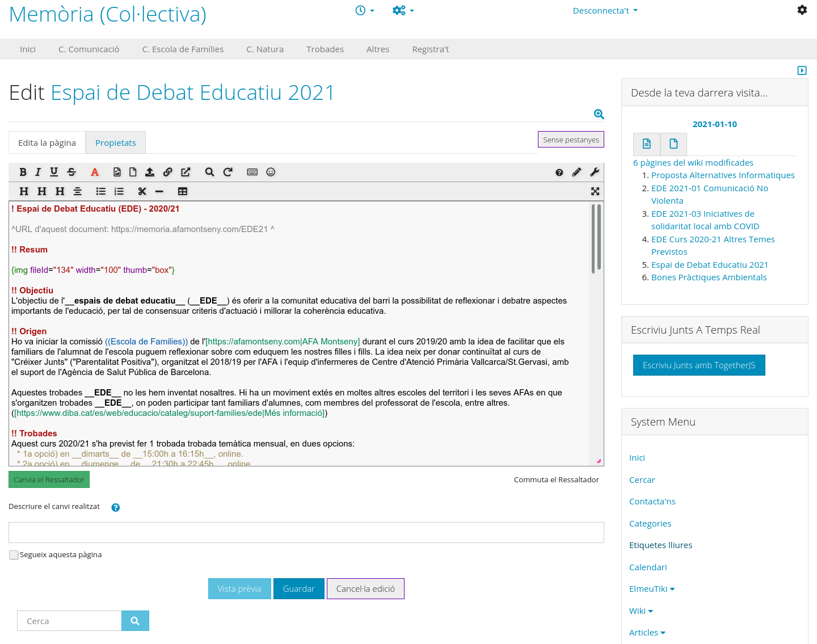The image size is (817, 644).
Task: Open the 'Desconnecta't' login dropdown
Action: [605, 11]
